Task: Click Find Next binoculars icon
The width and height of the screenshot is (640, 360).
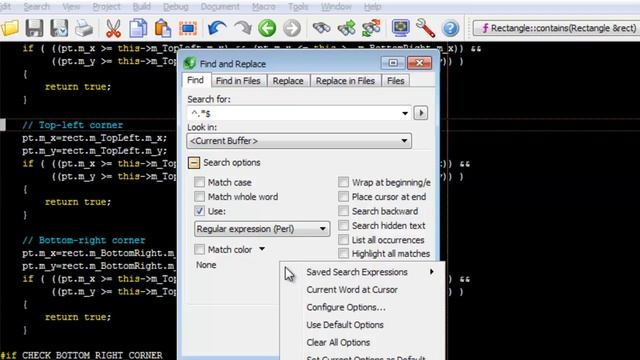Action: 346,28
